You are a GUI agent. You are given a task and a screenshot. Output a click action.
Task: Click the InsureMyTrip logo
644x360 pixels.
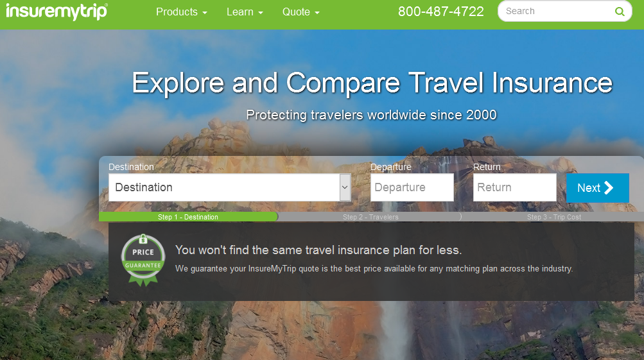click(x=57, y=12)
